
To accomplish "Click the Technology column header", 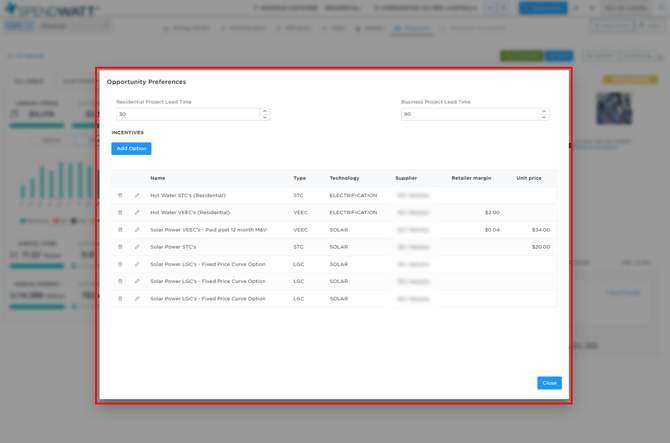I will click(x=344, y=178).
